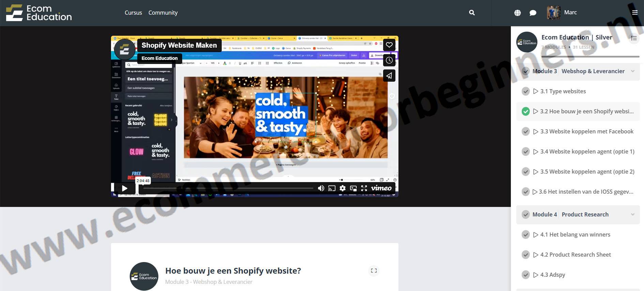Open lesson 4.2 Product Research Sheet

coord(575,255)
